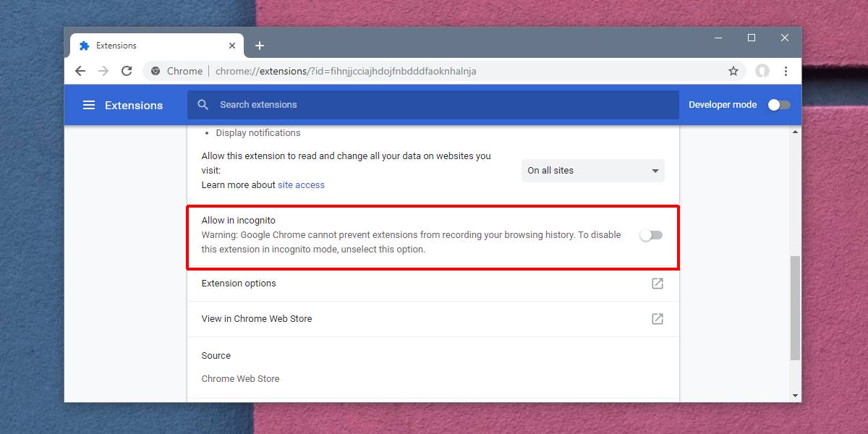Open the hamburger menu beside Extensions heading
This screenshot has height=434, width=868.
(x=89, y=104)
